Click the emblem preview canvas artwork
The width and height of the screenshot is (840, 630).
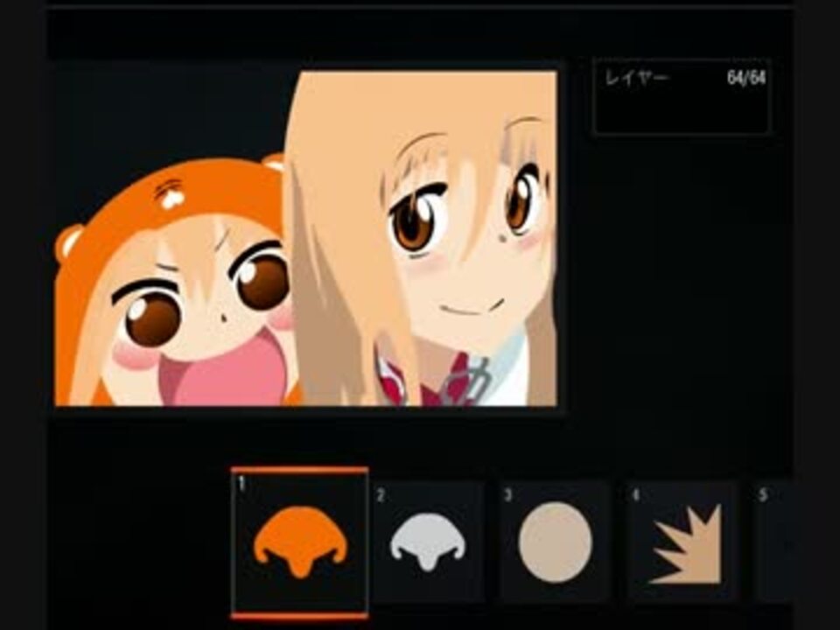click(306, 238)
